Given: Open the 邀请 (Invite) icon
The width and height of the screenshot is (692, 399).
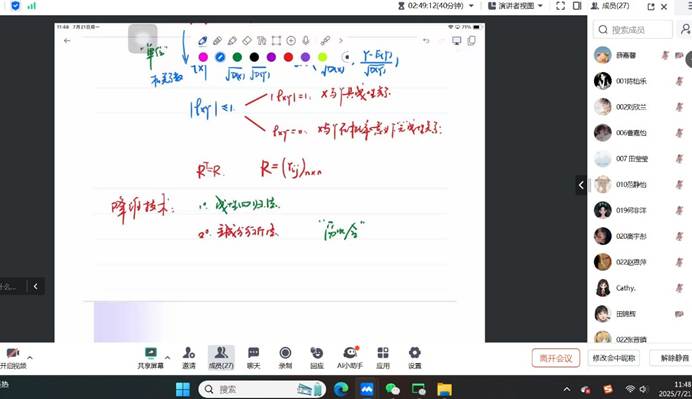Looking at the screenshot, I should click(189, 357).
